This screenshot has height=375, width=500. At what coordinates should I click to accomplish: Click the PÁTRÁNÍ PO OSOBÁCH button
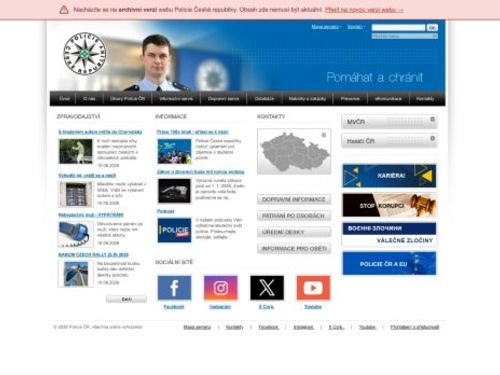point(294,216)
